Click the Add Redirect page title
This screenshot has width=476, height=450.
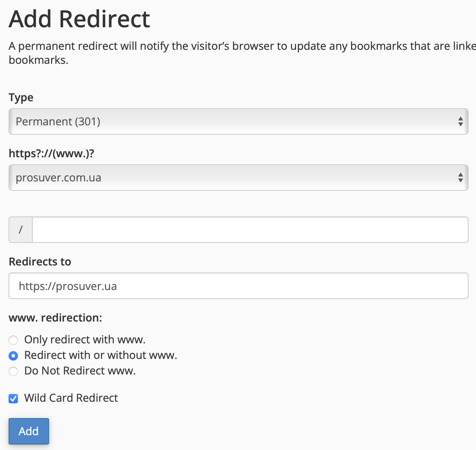[x=79, y=19]
